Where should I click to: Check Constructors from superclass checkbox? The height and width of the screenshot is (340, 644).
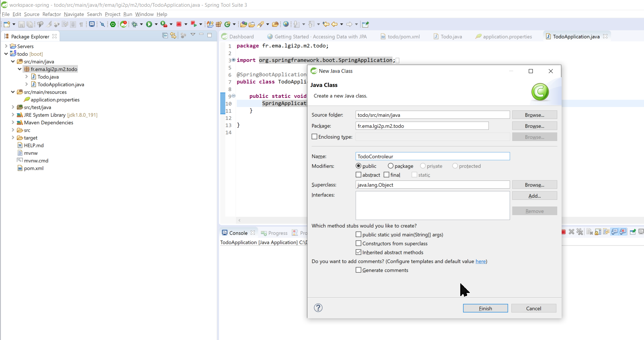coord(359,243)
